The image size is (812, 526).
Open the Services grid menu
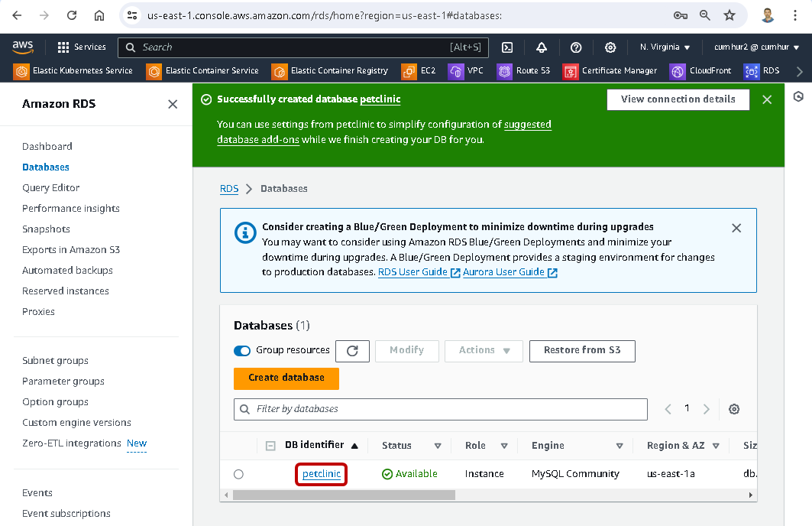click(81, 47)
